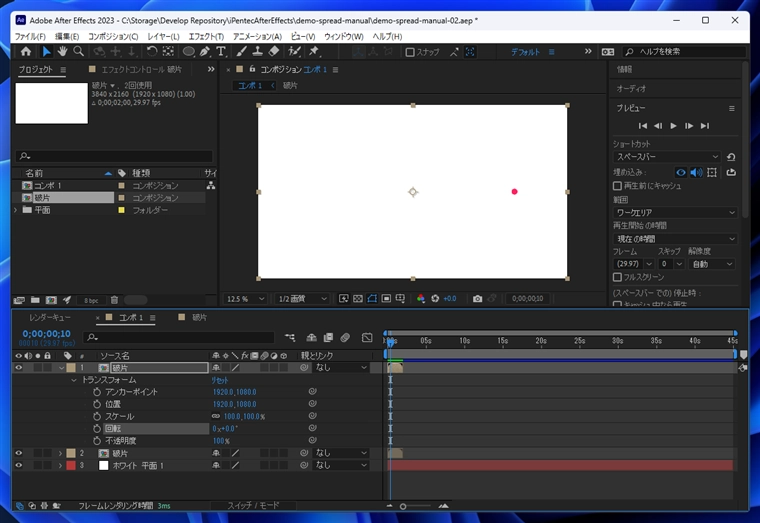Open the コンポジション(C) menu
This screenshot has width=760, height=523.
113,36
